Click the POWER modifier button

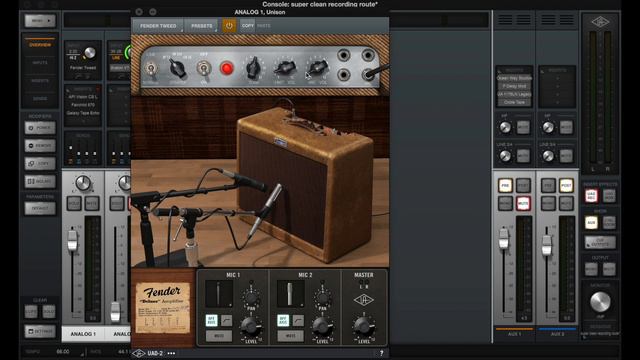(40, 128)
